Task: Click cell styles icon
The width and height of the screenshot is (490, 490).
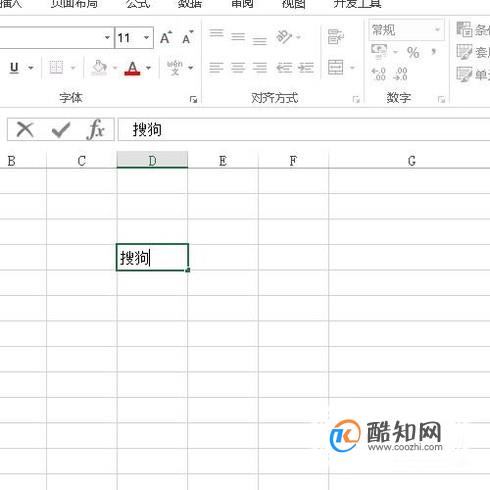Action: pos(464,74)
